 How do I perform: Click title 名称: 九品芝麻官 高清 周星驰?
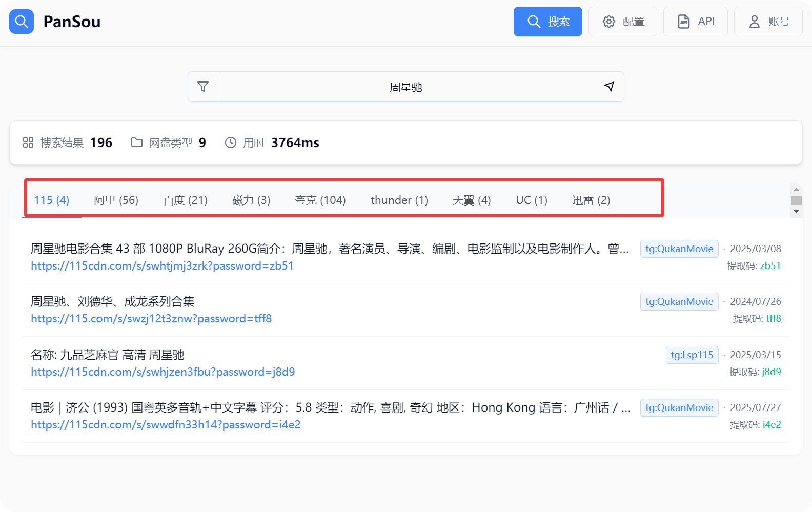tap(108, 355)
